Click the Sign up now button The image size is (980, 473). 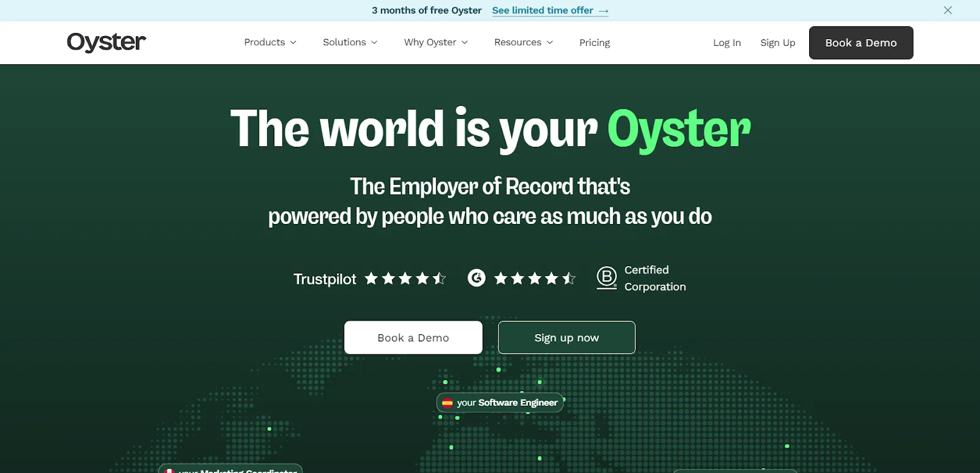[567, 338]
